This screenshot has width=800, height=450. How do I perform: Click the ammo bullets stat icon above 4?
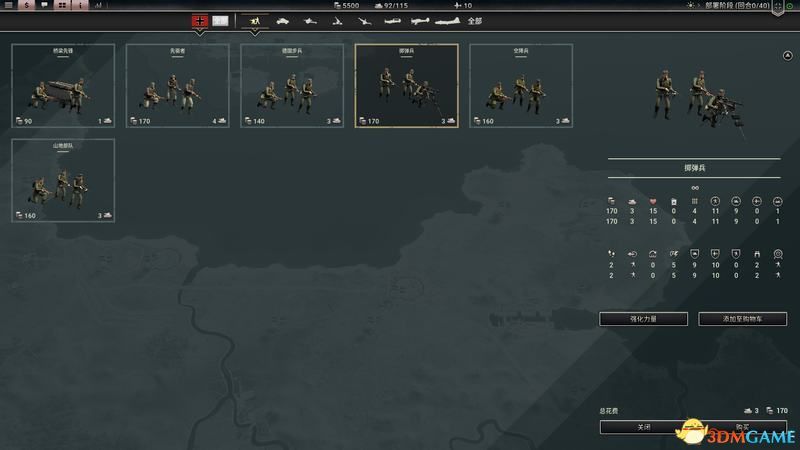point(694,201)
